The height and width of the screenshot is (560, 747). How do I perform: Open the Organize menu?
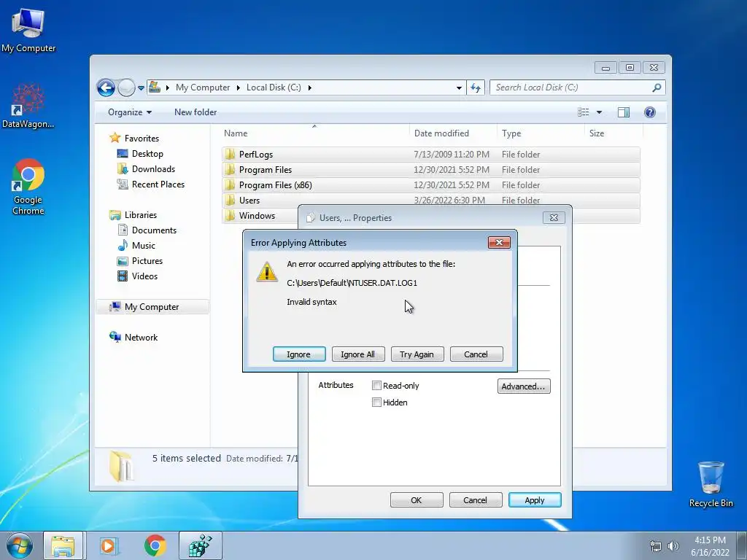(130, 112)
